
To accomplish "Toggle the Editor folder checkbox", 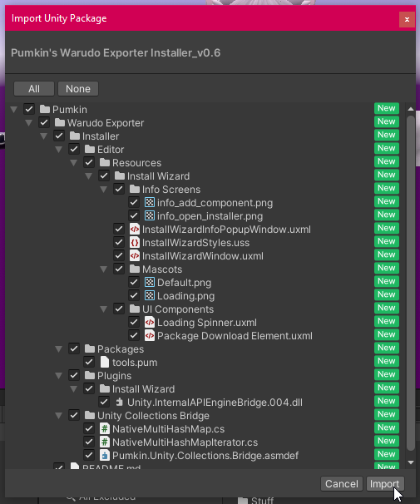I will [x=74, y=149].
